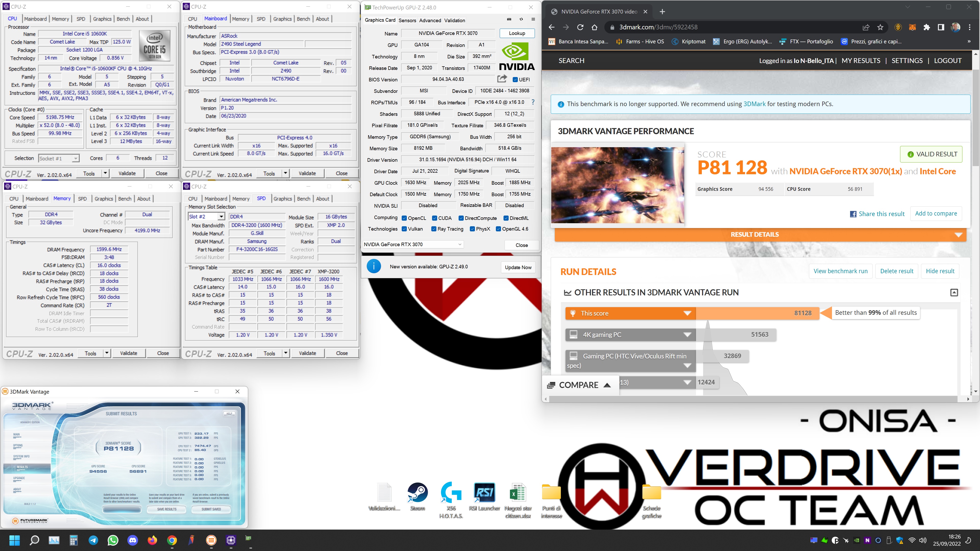Open Discord from the taskbar
Screen dimensions: 980x551
132,540
